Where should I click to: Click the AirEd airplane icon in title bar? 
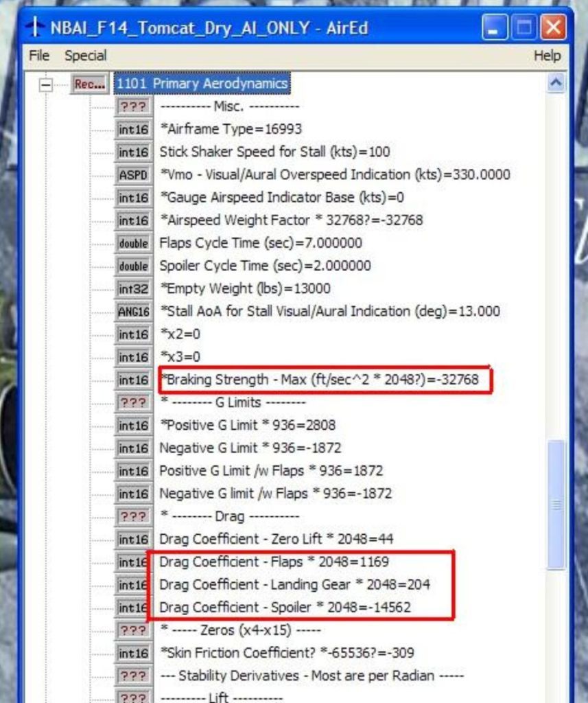coord(35,28)
